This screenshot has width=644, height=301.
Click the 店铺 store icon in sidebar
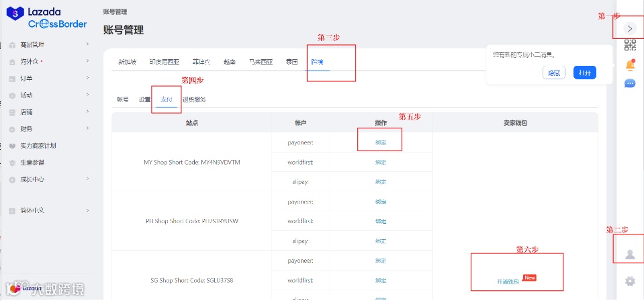(12, 112)
